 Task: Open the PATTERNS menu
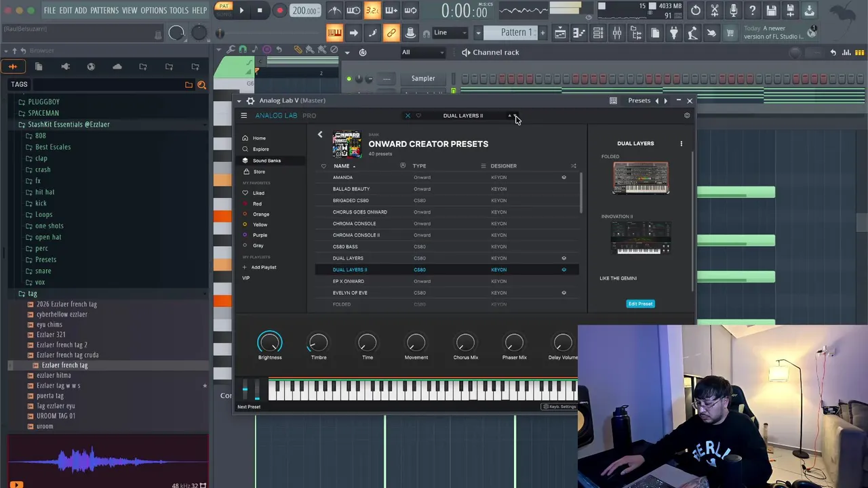104,10
